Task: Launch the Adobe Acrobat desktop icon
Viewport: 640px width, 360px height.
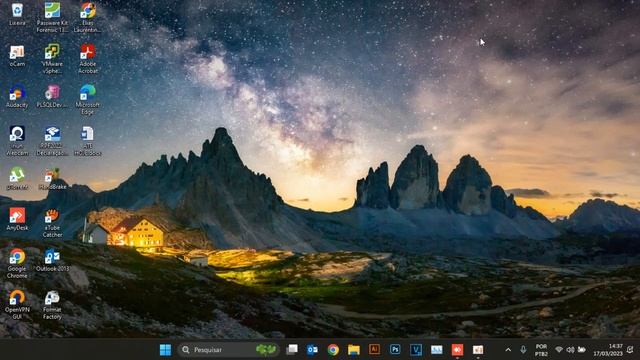Action: click(88, 59)
